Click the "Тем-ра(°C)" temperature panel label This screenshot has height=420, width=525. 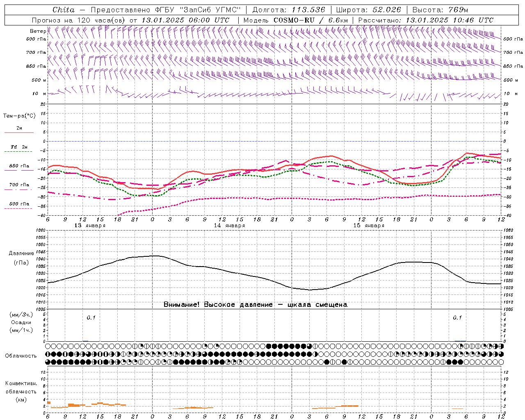[19, 116]
